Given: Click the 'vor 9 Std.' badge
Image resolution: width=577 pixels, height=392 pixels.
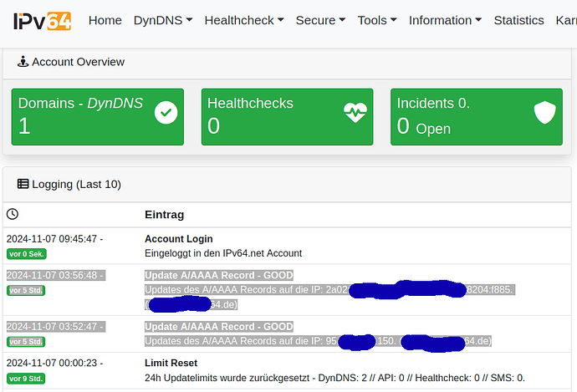Looking at the screenshot, I should pos(26,379).
